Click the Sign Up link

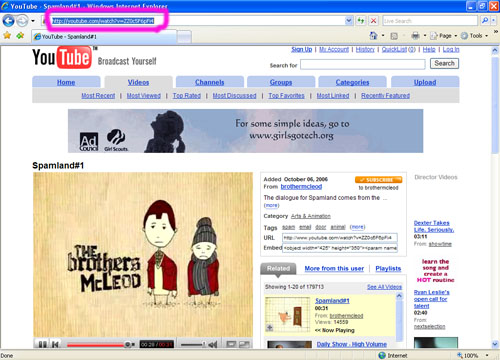[302, 49]
